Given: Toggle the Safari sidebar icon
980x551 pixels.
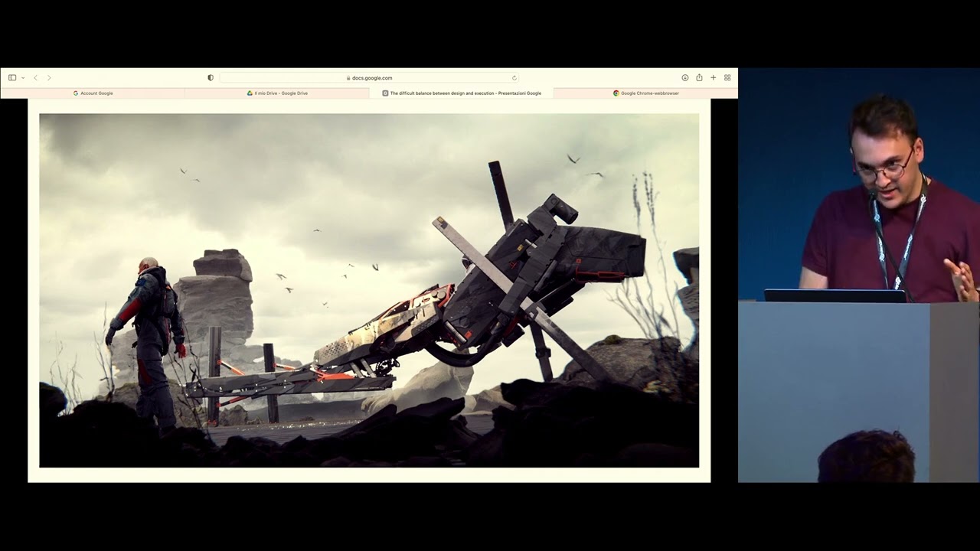Looking at the screenshot, I should [12, 77].
